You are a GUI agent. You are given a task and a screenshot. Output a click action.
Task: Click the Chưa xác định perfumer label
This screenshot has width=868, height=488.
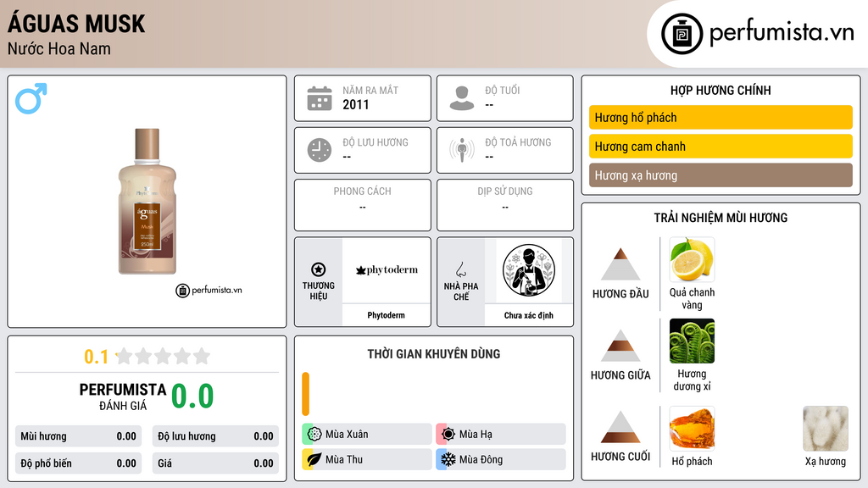tap(529, 315)
